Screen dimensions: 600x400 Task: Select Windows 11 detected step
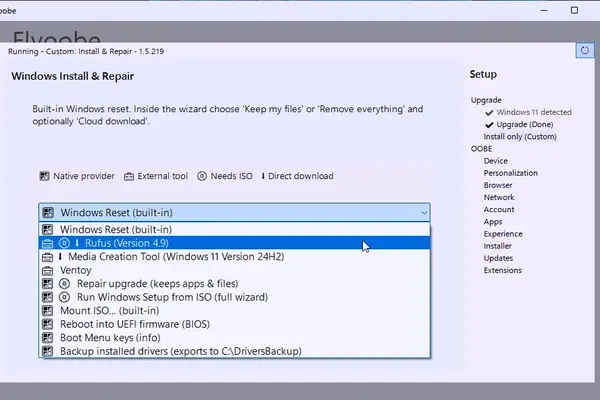click(534, 112)
